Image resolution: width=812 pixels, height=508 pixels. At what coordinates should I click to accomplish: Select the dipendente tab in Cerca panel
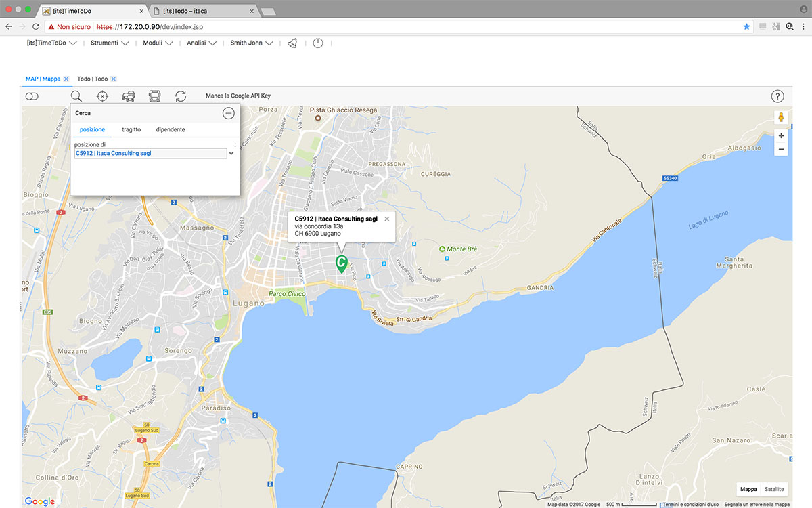[171, 129]
